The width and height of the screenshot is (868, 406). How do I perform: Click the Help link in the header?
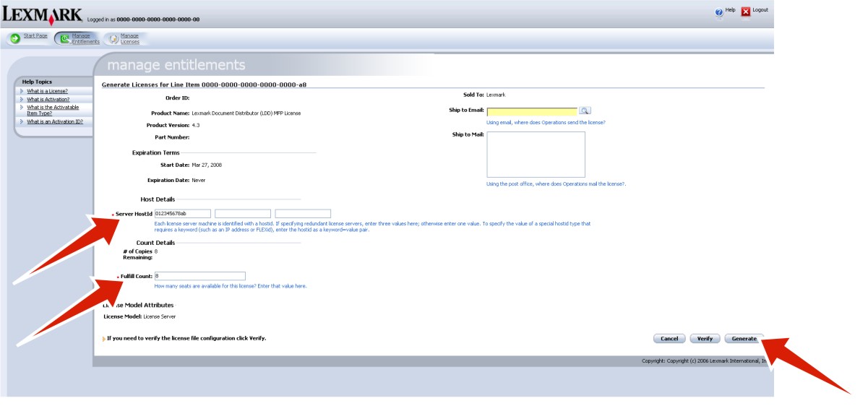[730, 10]
